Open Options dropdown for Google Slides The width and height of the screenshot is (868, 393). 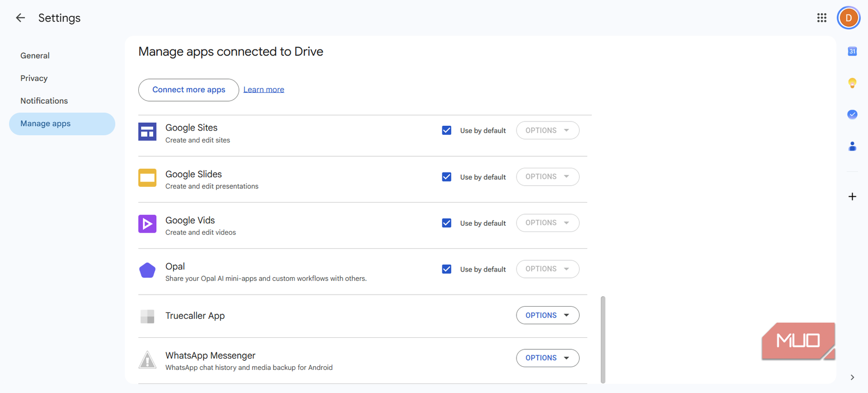[x=548, y=177]
